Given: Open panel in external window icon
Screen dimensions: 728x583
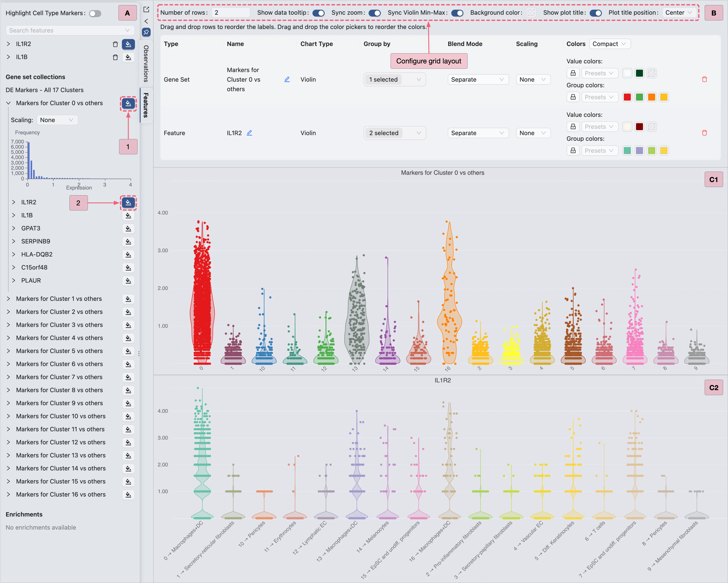Looking at the screenshot, I should (x=146, y=9).
